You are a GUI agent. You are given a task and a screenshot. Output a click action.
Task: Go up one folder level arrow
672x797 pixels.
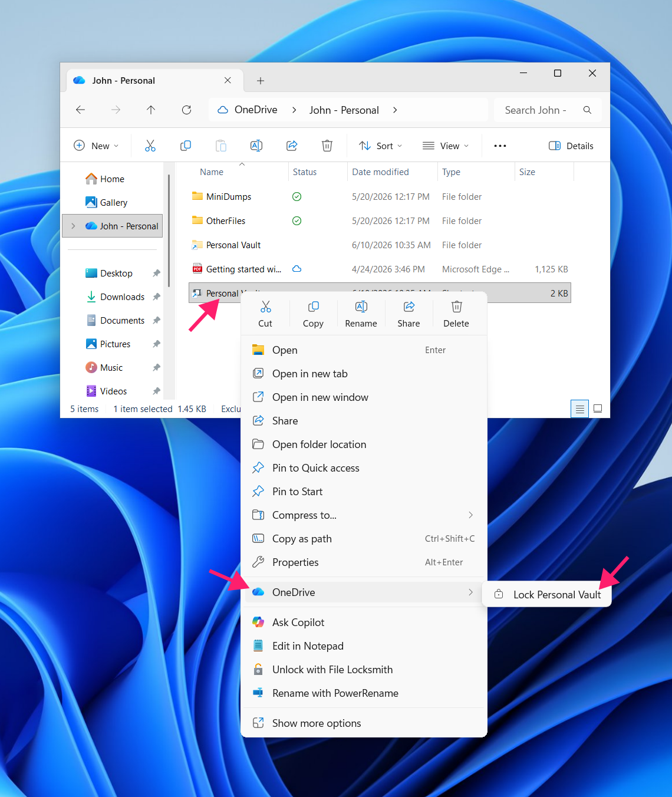(151, 110)
